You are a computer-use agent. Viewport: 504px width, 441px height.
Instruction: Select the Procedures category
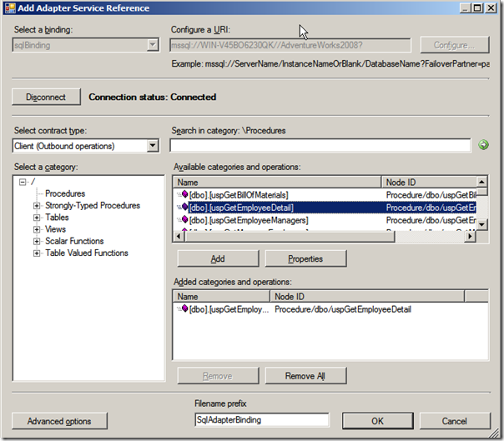click(65, 193)
